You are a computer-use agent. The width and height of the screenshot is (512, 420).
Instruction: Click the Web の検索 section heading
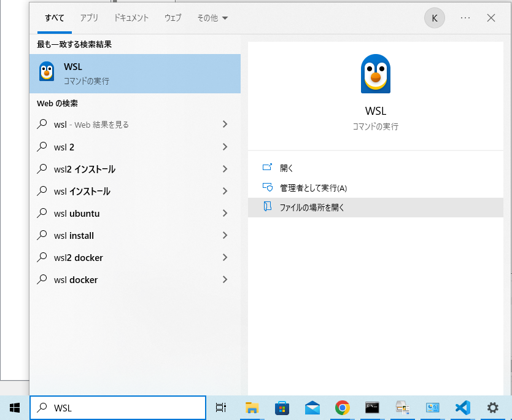tap(58, 104)
